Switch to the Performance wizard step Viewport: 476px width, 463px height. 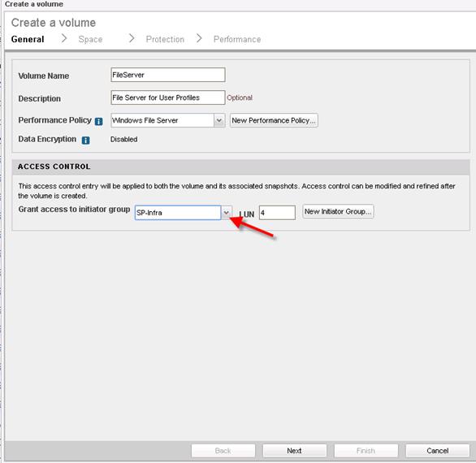tap(237, 40)
